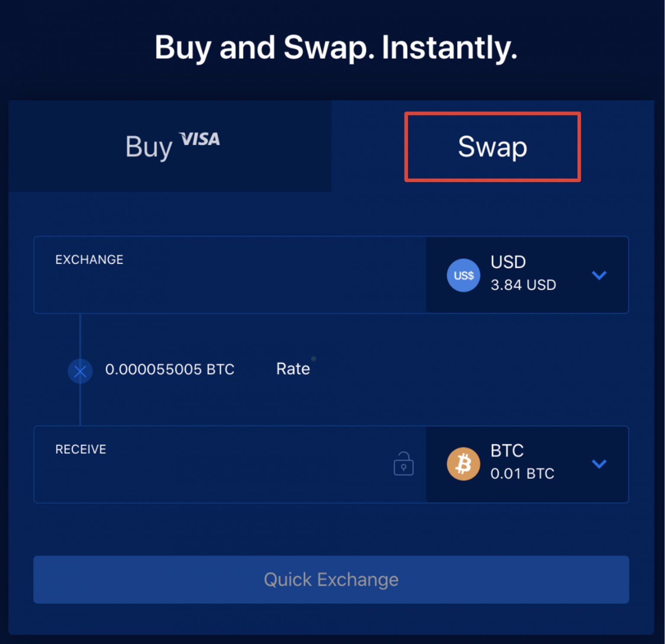665x644 pixels.
Task: Click the Quick Exchange button
Action: (331, 579)
